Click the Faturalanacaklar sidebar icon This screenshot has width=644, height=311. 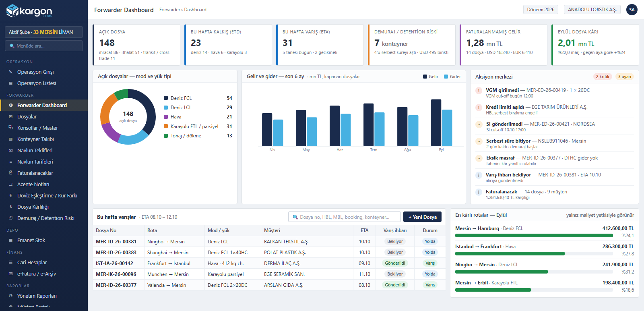point(11,173)
